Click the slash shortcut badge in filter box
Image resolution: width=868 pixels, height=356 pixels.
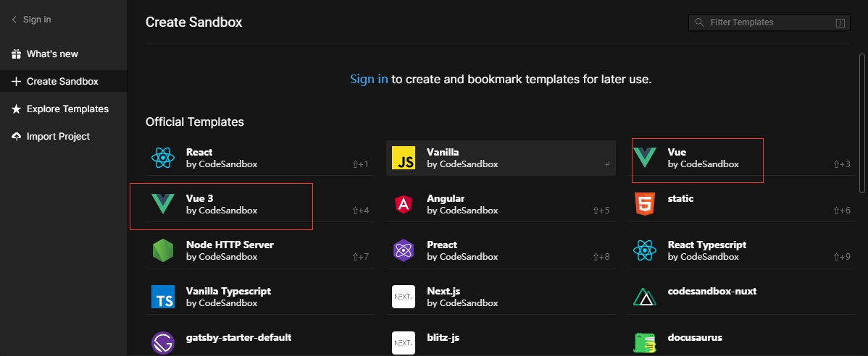coord(840,22)
